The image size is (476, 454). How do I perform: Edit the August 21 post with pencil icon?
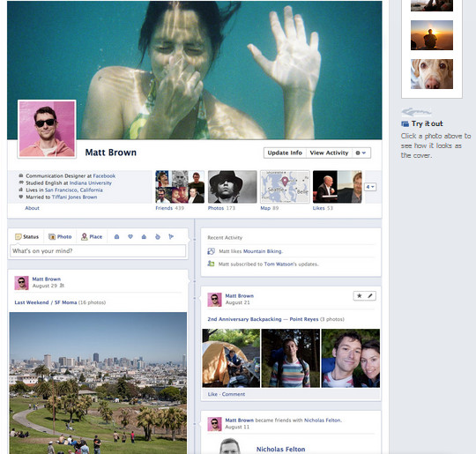(370, 296)
